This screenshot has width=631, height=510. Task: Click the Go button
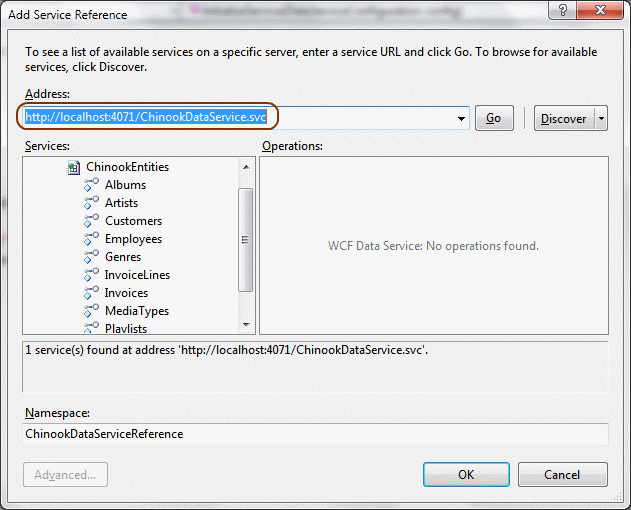(494, 118)
